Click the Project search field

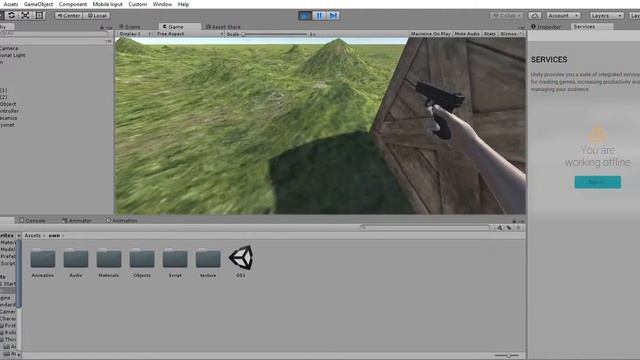pyautogui.click(x=424, y=228)
